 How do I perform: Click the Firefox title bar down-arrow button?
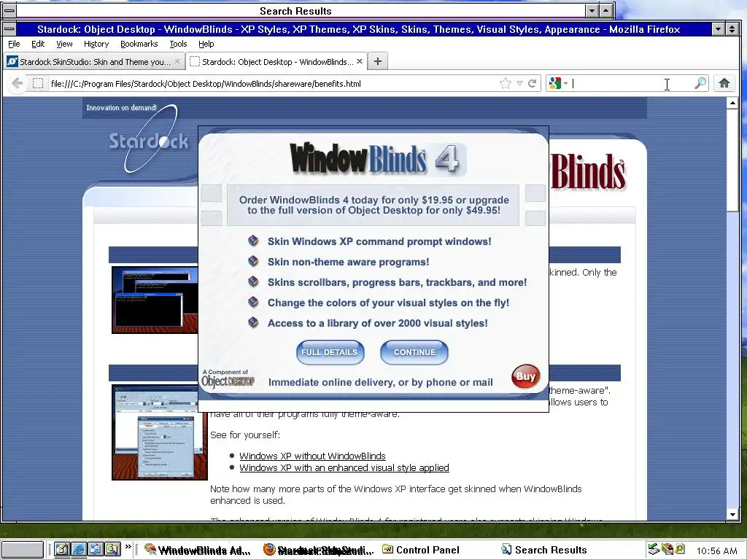pyautogui.click(x=719, y=29)
